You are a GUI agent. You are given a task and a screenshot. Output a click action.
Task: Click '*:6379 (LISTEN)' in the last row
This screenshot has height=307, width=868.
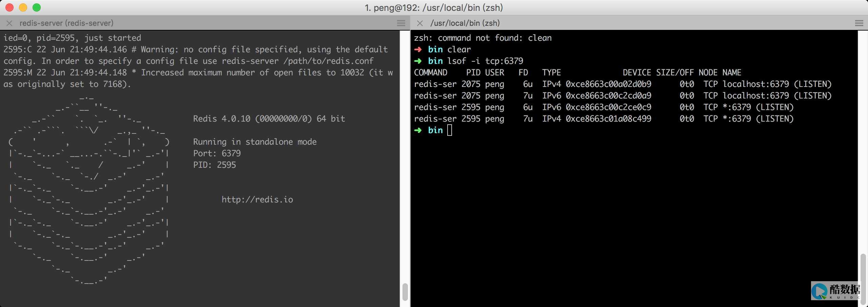(x=758, y=119)
